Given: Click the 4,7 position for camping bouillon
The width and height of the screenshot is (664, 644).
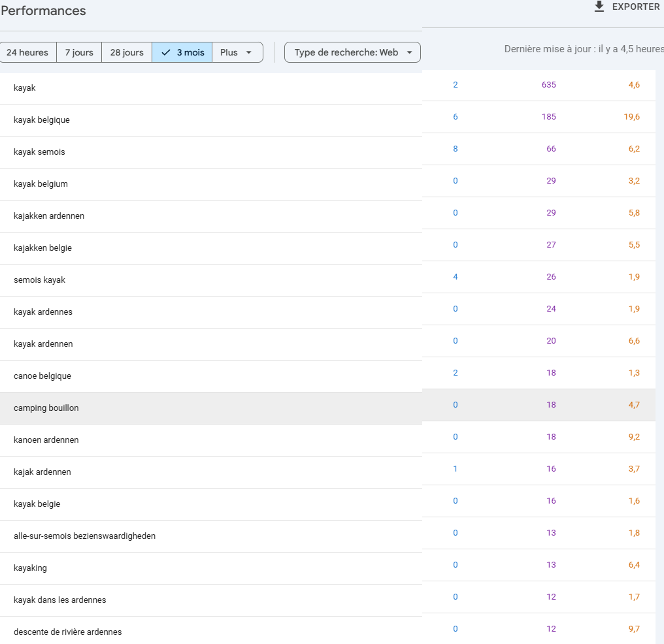Looking at the screenshot, I should (634, 405).
